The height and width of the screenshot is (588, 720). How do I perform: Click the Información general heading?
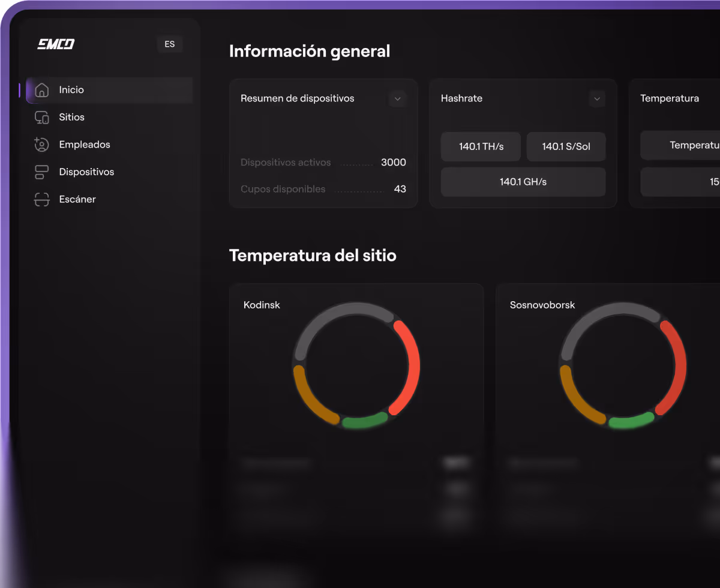tap(310, 51)
